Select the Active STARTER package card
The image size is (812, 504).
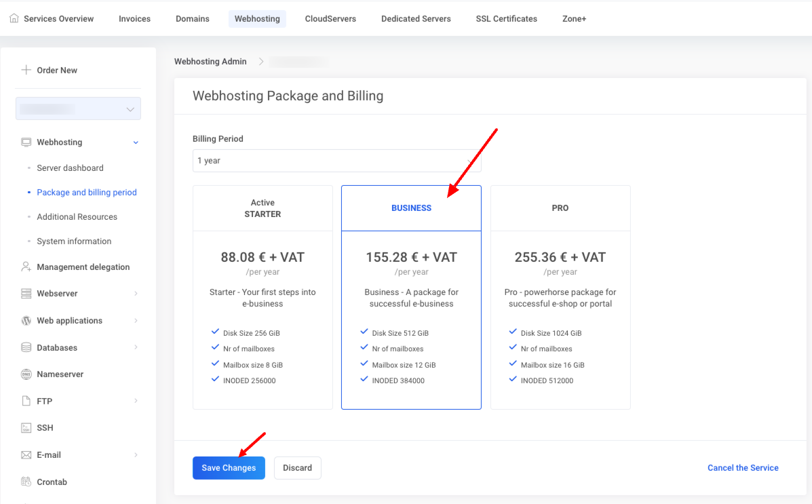263,297
